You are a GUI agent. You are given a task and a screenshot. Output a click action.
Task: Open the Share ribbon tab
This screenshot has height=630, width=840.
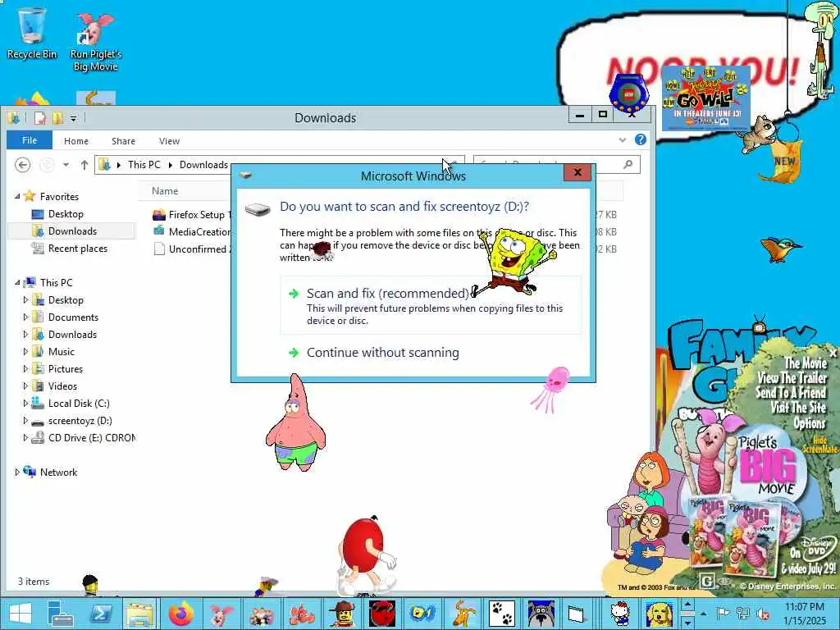click(123, 141)
